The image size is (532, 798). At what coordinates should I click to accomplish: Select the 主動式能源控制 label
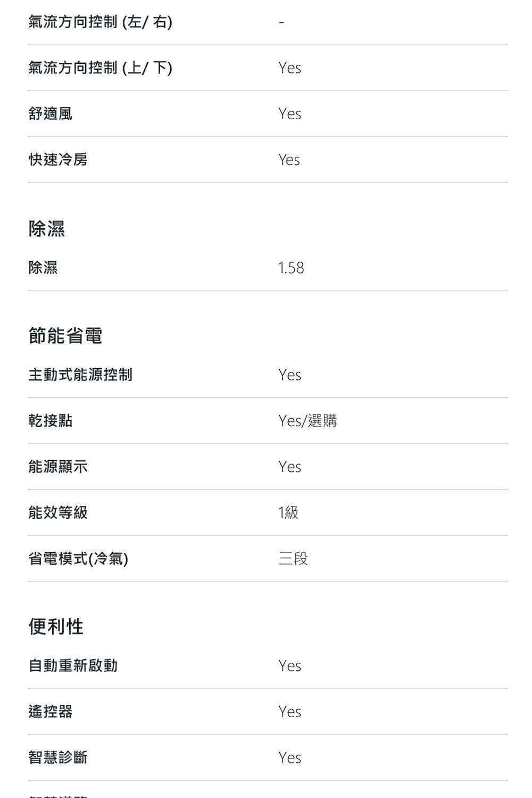(x=80, y=375)
